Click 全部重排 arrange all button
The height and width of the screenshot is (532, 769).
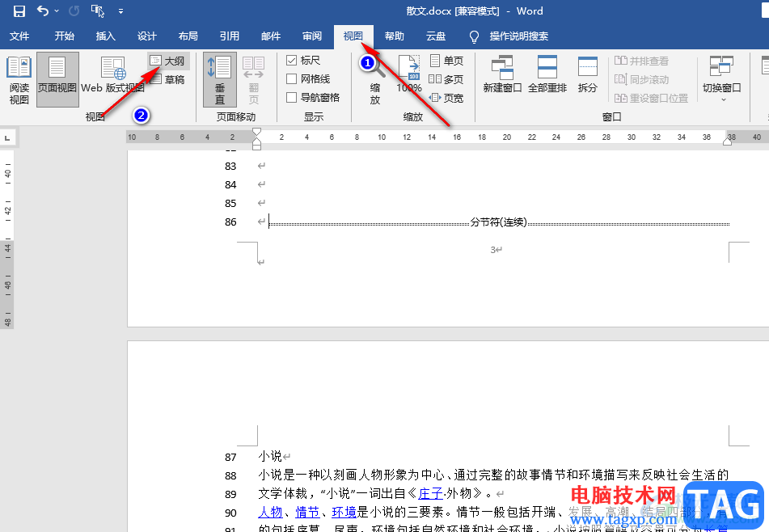pyautogui.click(x=547, y=74)
